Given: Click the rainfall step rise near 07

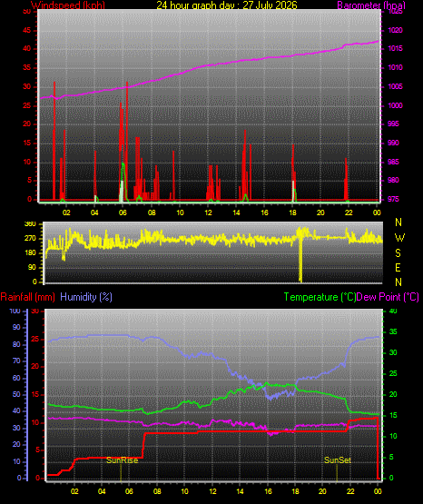Looking at the screenshot, I should tap(143, 445).
